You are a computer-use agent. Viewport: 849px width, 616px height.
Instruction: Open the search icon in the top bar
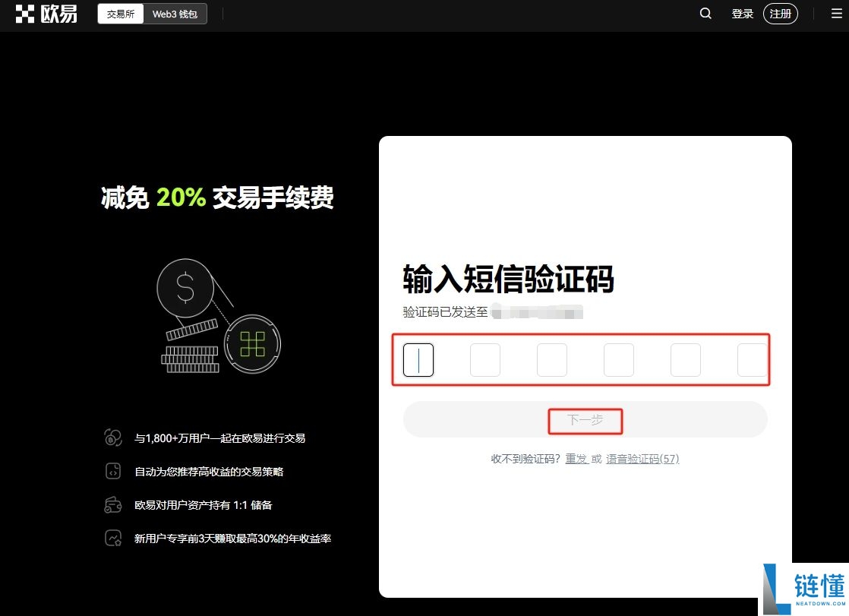pyautogui.click(x=705, y=13)
